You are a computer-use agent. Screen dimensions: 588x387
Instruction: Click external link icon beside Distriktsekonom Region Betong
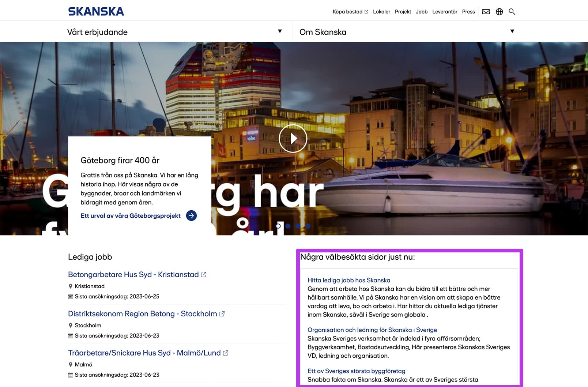click(222, 313)
